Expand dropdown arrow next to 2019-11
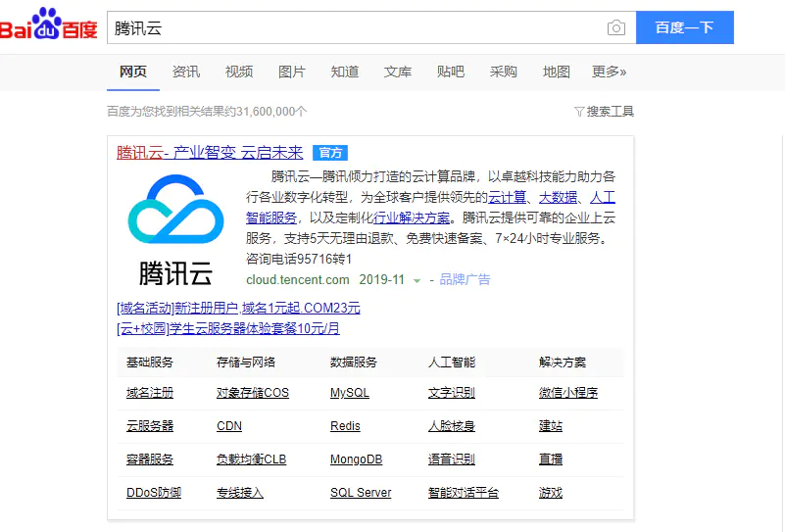 [x=417, y=280]
